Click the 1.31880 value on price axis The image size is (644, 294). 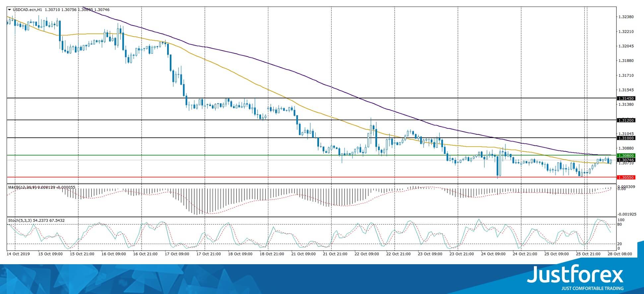pos(626,61)
